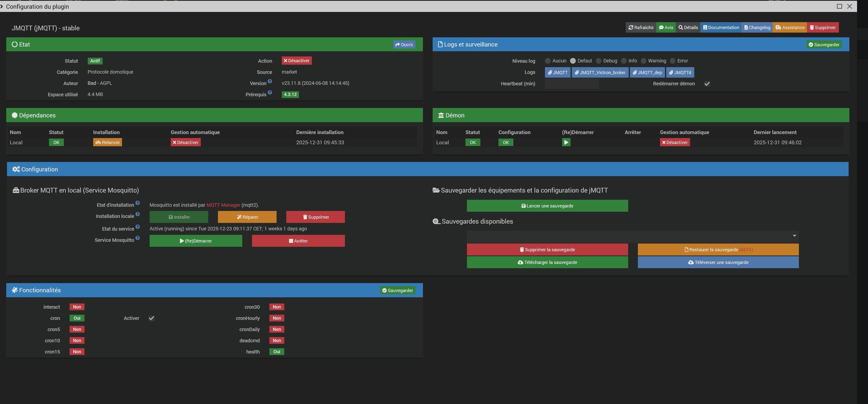The width and height of the screenshot is (868, 404).
Task: Click the Prérequis help question mark icon
Action: point(270,93)
